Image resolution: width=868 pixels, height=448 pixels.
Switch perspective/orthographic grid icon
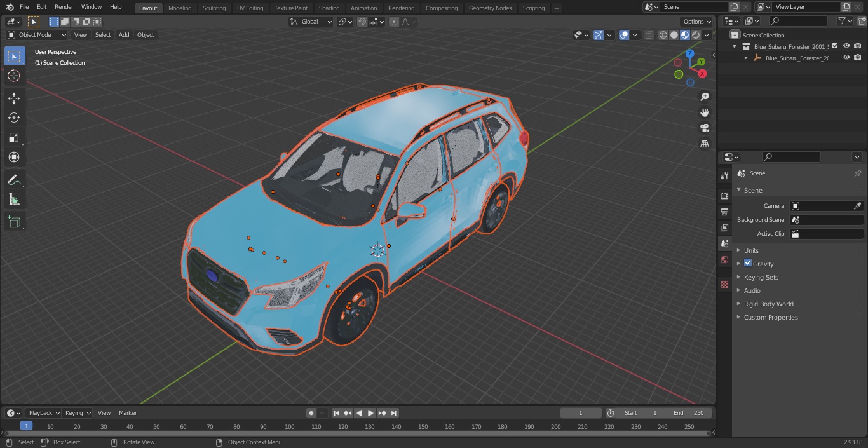click(x=704, y=144)
